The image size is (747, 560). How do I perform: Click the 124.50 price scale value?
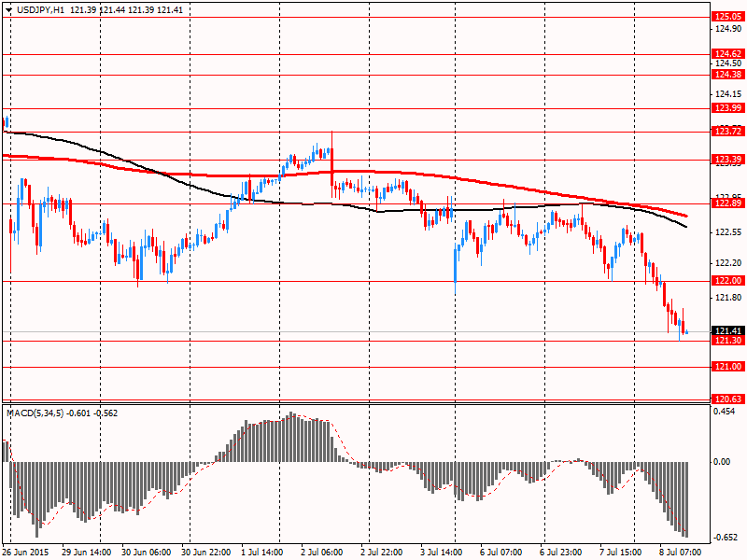[728, 63]
